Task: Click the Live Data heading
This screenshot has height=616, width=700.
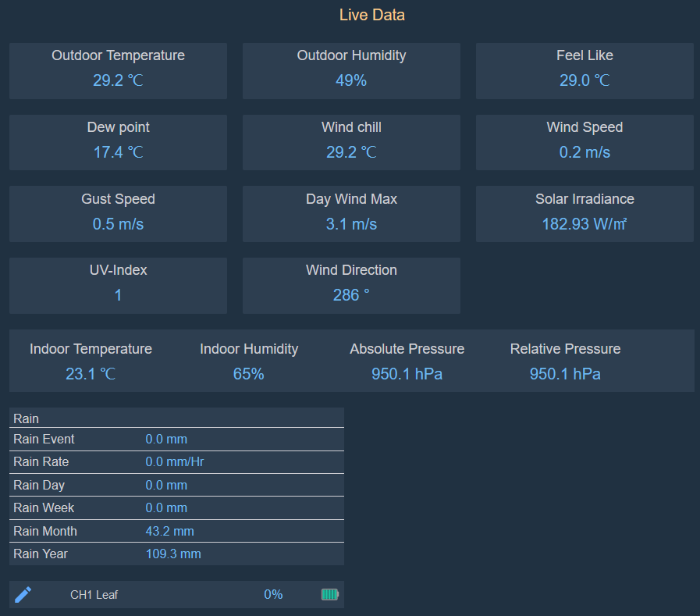Action: (x=372, y=15)
